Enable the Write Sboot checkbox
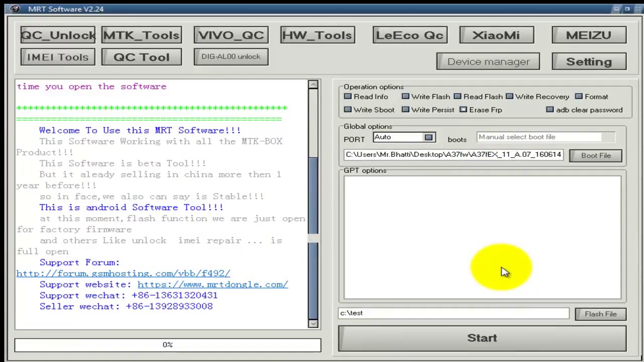This screenshot has height=362, width=644. click(x=348, y=110)
